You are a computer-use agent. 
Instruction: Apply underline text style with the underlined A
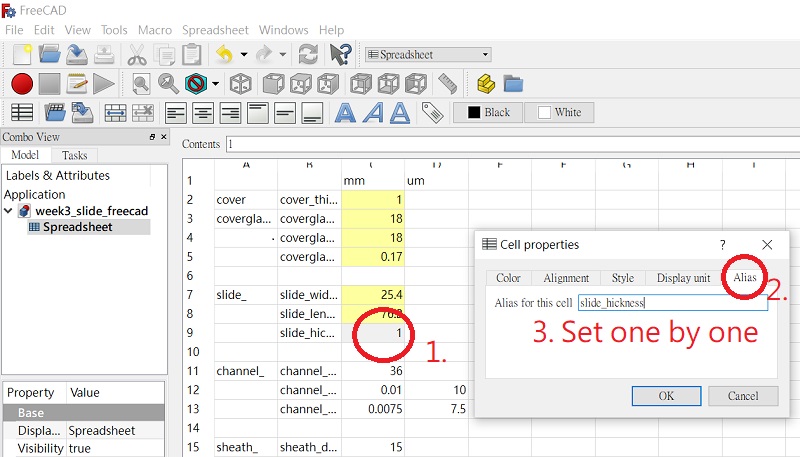tap(400, 113)
